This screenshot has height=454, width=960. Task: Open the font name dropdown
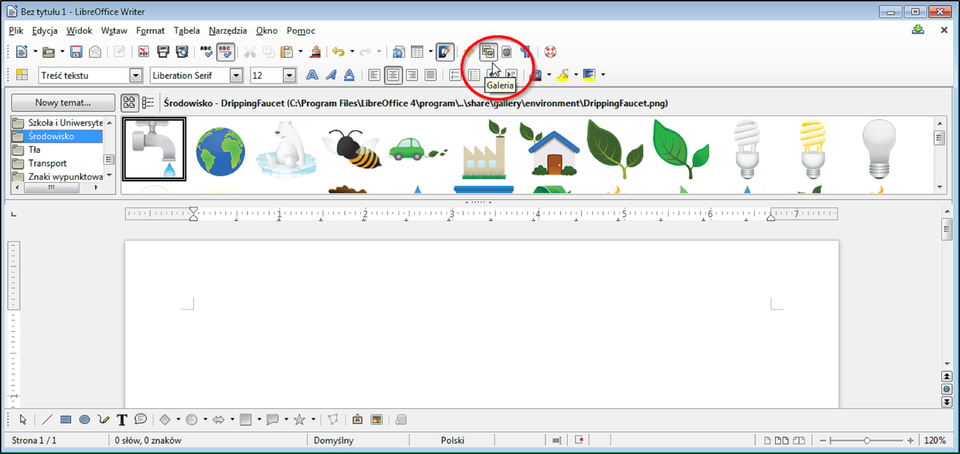(236, 75)
